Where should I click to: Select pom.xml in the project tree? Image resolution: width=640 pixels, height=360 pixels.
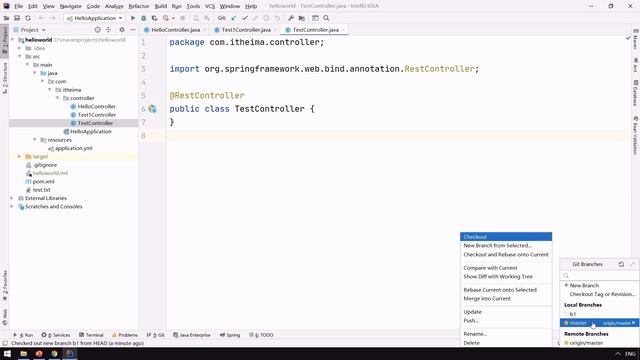(43, 181)
